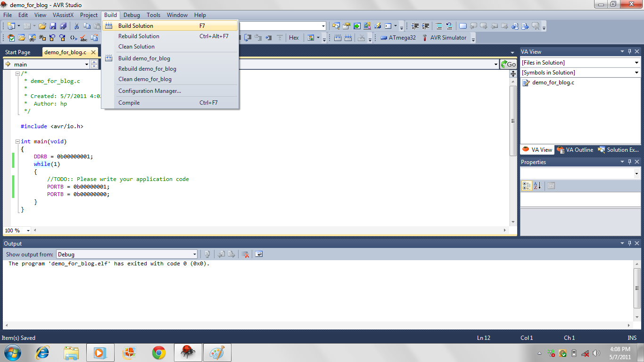644x362 pixels.
Task: Collapse the main function code block
Action: click(17, 141)
